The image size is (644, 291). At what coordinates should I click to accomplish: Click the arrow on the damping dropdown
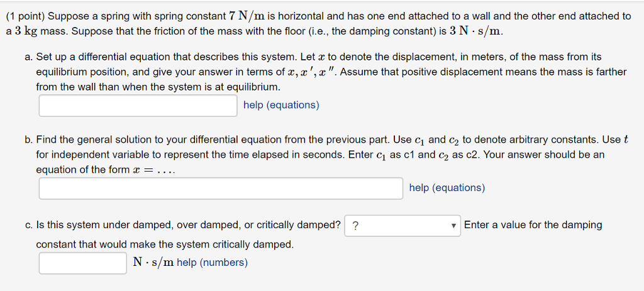pyautogui.click(x=453, y=226)
